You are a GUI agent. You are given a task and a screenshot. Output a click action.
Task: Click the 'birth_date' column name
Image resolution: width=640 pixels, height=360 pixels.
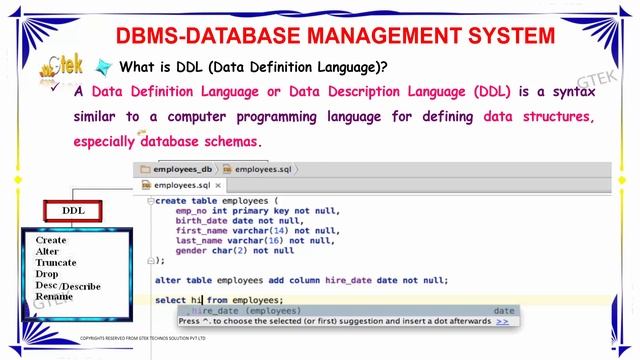[x=201, y=221]
